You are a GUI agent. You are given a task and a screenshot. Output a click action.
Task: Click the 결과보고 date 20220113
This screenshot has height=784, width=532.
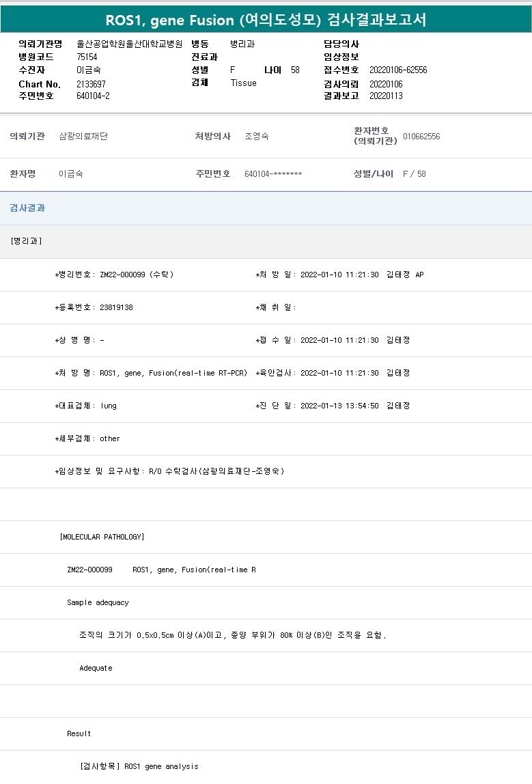[x=386, y=96]
